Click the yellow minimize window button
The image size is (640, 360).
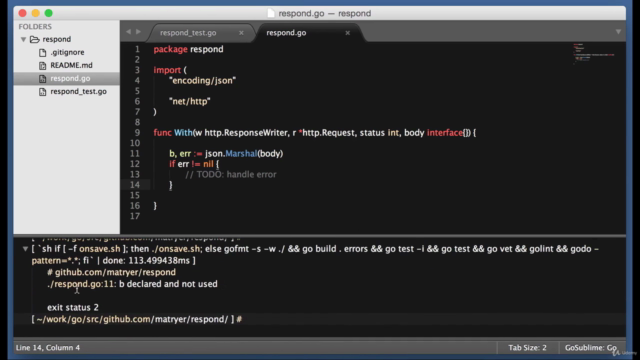tap(36, 13)
